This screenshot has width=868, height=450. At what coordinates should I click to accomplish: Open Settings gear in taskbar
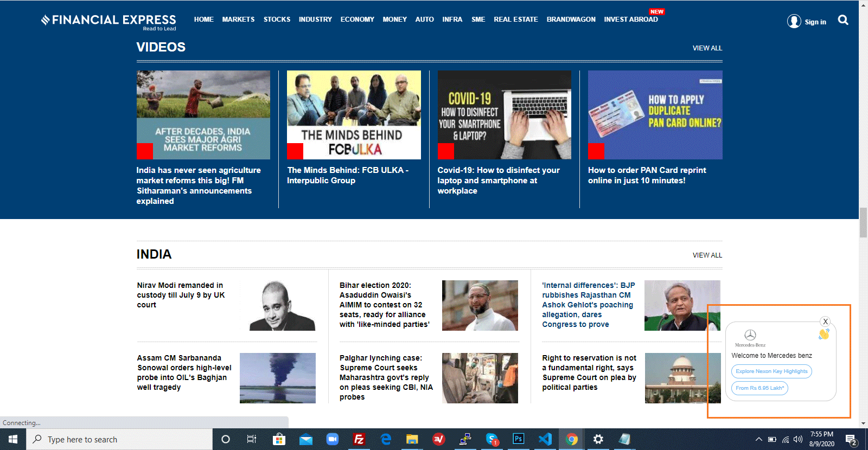tap(598, 439)
